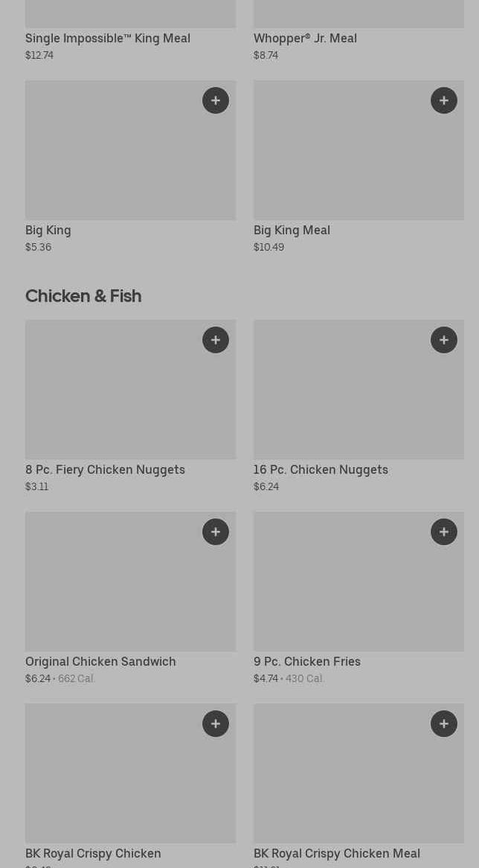Add 9 Pc. Chicken Fries
The width and height of the screenshot is (479, 868).
click(x=444, y=532)
